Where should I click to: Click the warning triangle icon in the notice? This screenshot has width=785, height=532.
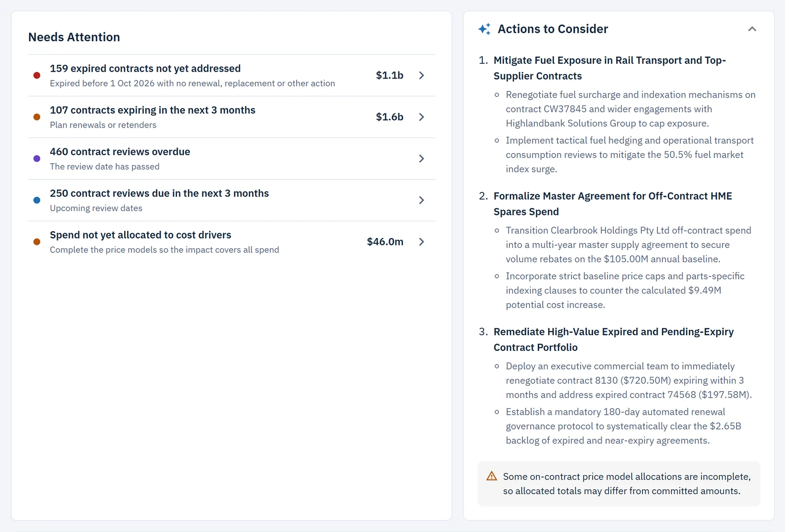pos(492,476)
